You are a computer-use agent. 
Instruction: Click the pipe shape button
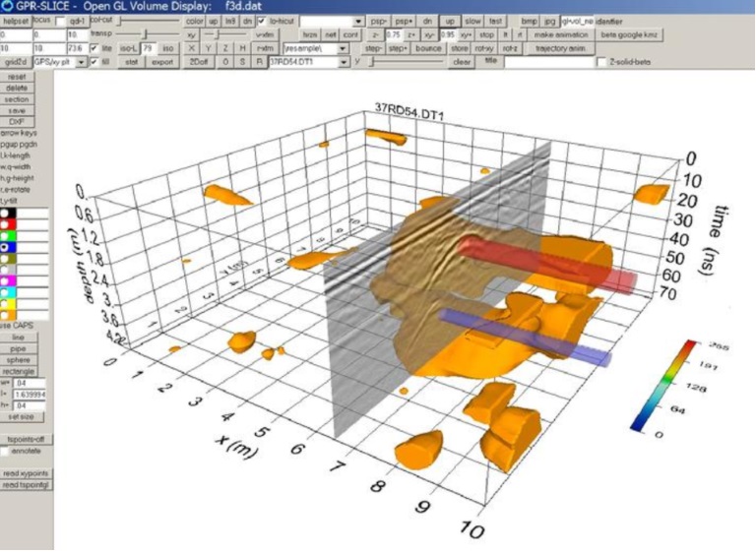(19, 348)
